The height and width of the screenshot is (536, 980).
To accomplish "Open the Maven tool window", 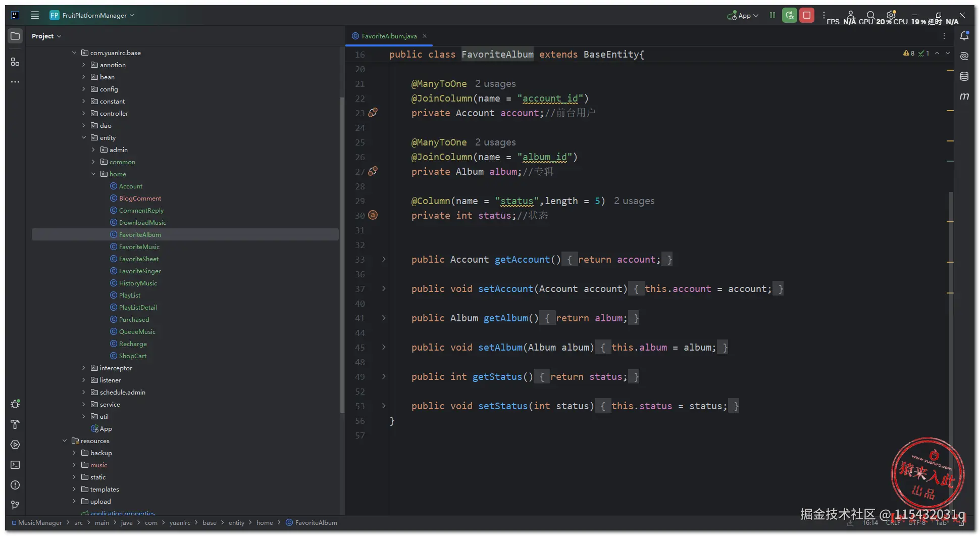I will [x=964, y=96].
